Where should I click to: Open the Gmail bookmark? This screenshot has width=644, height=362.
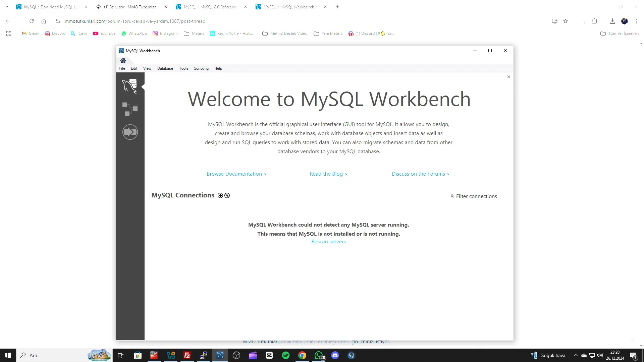30,34
